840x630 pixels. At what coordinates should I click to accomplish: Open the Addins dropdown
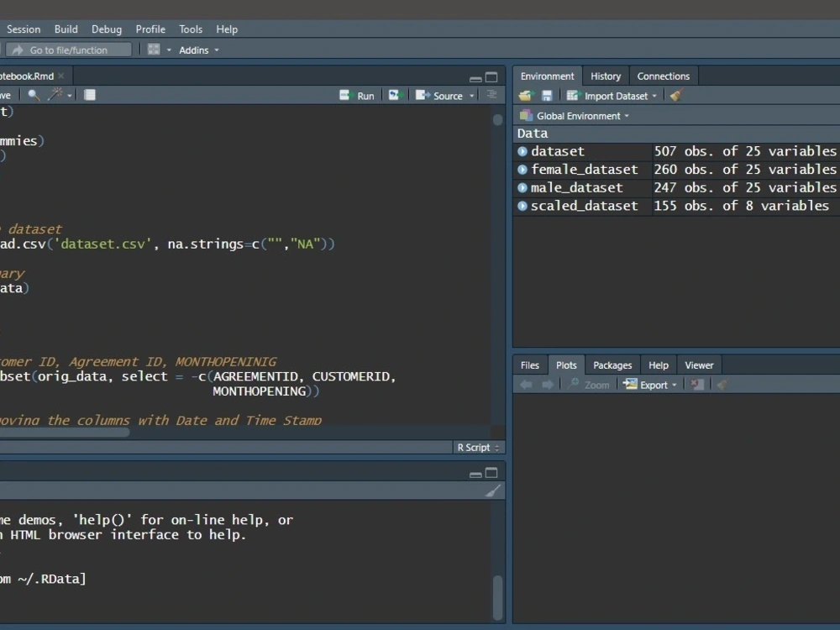coord(199,50)
